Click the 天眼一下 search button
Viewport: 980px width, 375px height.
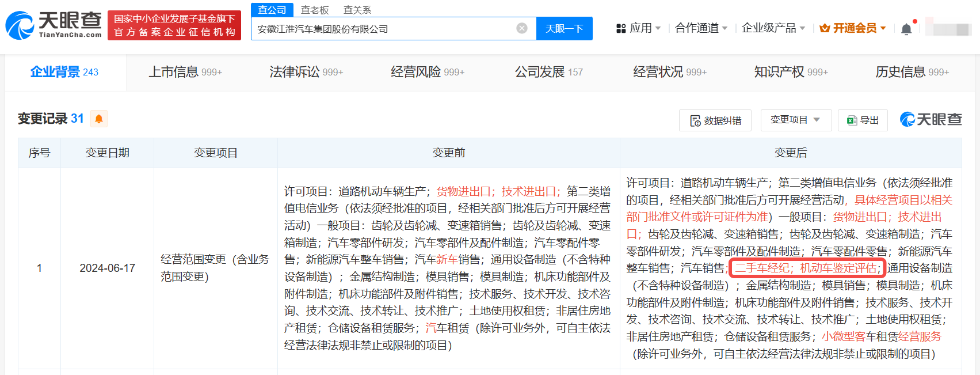click(565, 28)
